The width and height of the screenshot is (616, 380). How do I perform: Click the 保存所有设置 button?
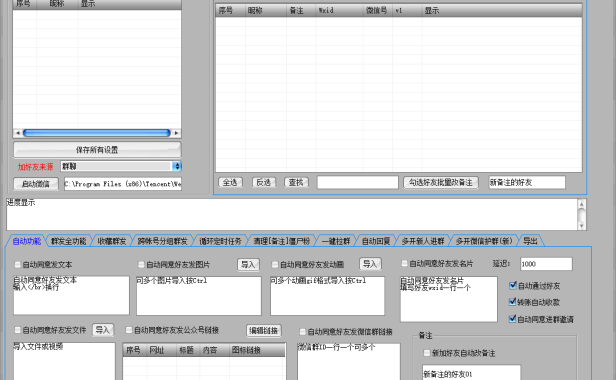pyautogui.click(x=97, y=150)
